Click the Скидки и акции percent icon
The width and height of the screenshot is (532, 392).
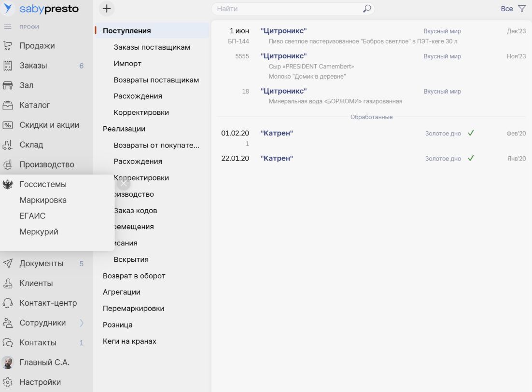7,125
